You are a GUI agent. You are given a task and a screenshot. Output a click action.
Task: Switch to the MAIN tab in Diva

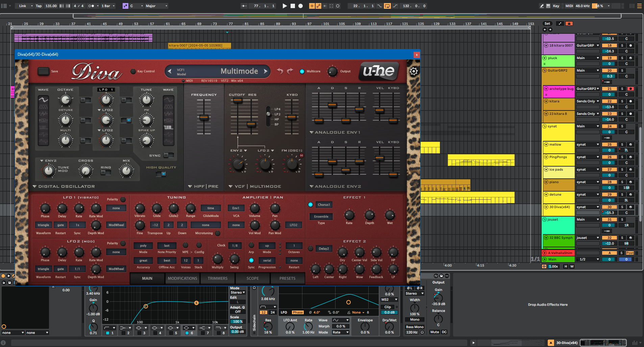click(147, 278)
